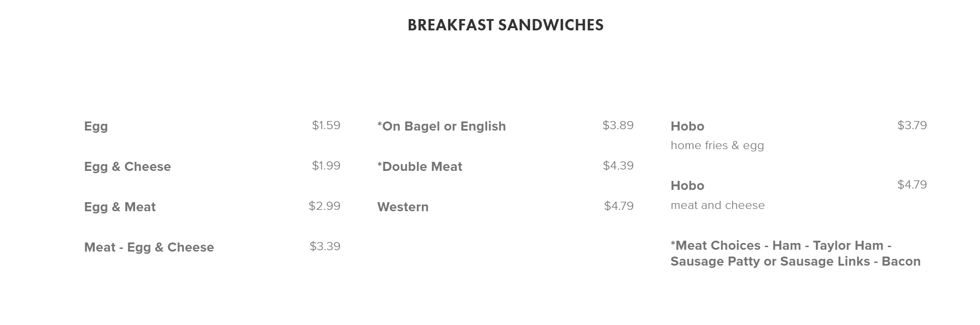
Task: Click the $1.99 price label
Action: [x=326, y=166]
